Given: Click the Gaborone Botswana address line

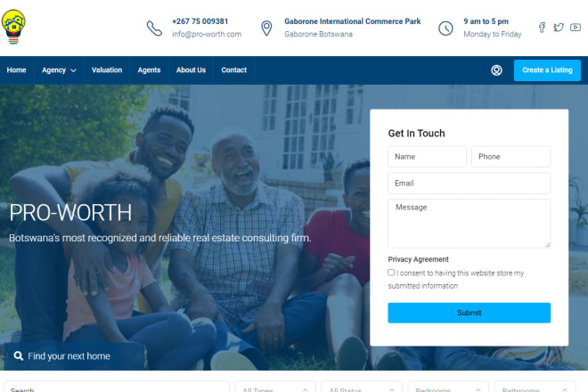Looking at the screenshot, I should pos(318,34).
